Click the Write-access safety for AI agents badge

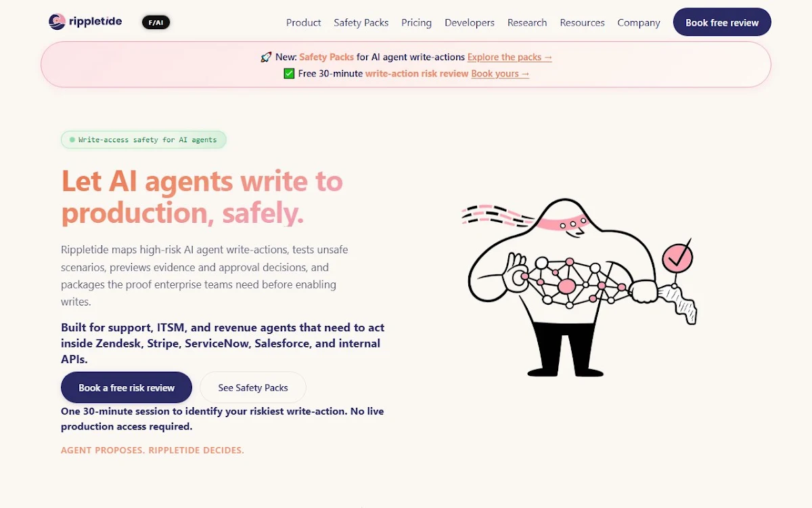[143, 140]
